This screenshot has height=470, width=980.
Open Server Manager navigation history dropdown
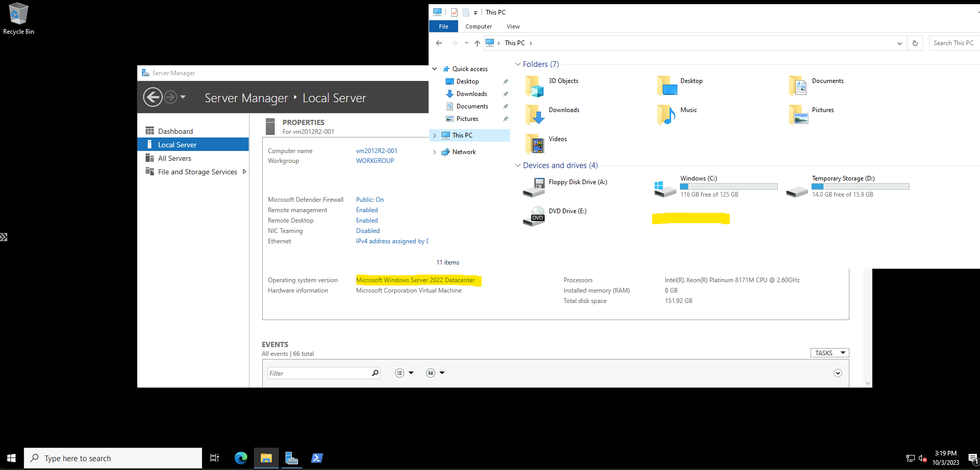point(183,97)
